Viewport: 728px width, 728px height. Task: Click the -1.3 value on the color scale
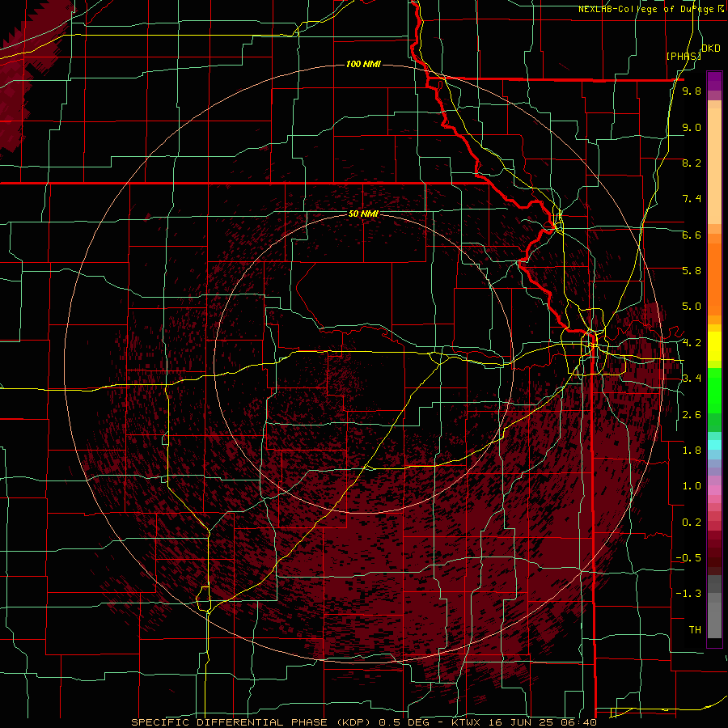[688, 594]
